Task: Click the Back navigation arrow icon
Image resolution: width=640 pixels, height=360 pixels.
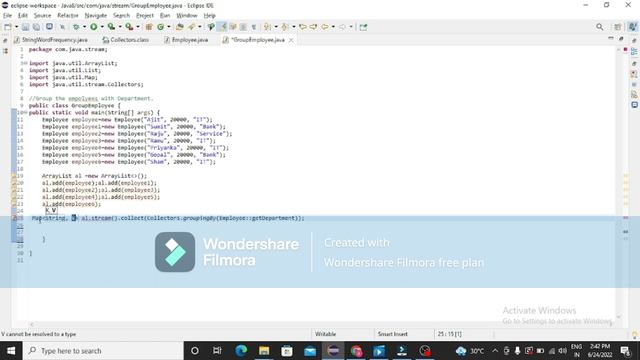Action: [324, 27]
